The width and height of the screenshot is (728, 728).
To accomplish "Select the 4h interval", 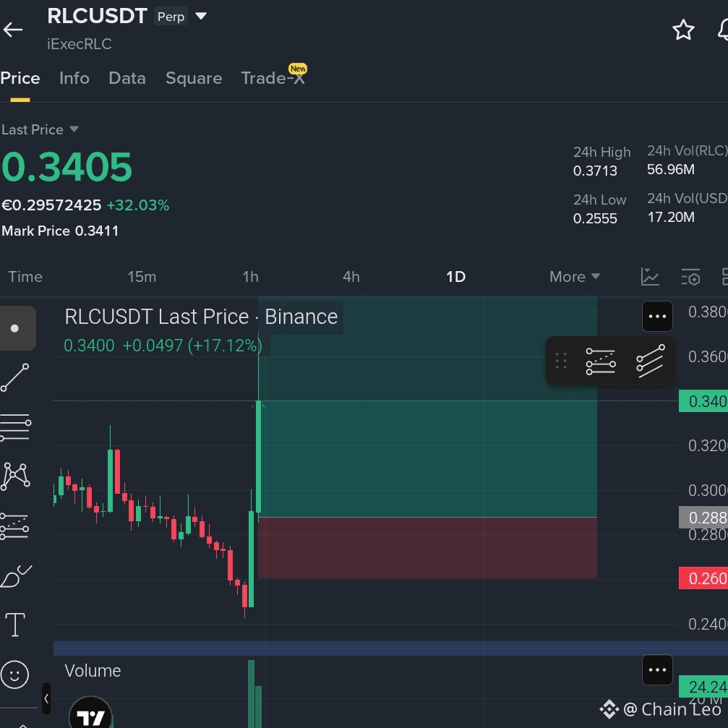I will point(351,277).
